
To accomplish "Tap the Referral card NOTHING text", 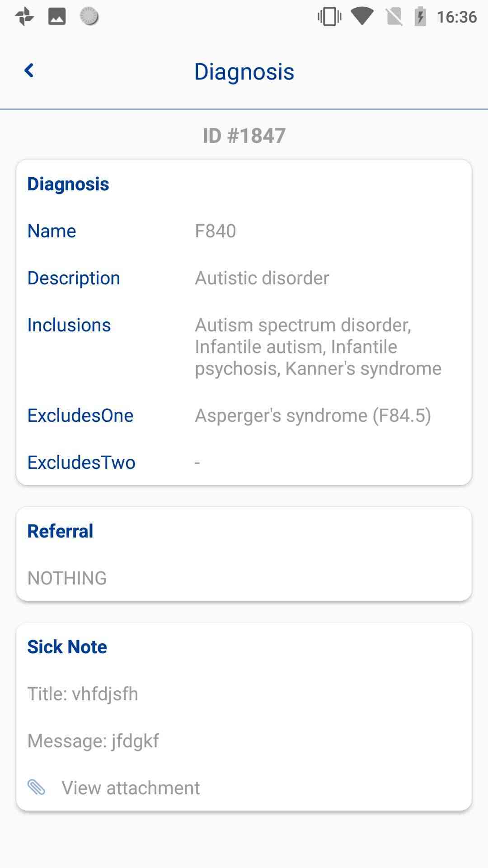I will pos(67,578).
